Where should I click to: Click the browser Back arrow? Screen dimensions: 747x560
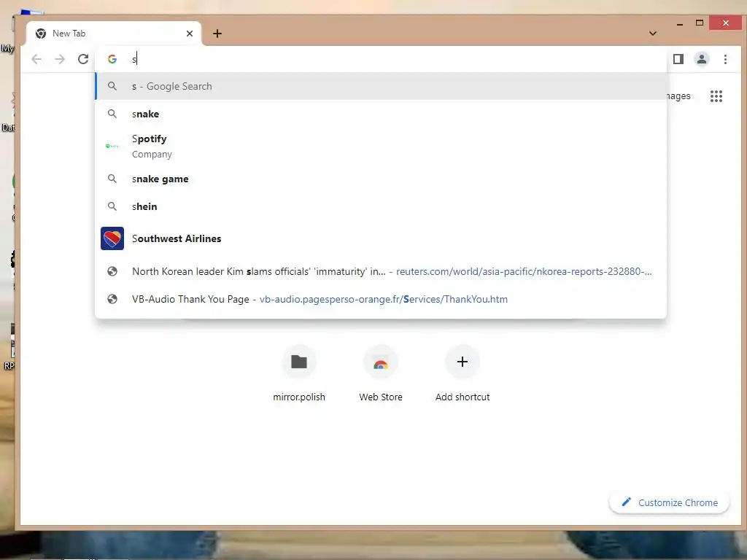[36, 59]
